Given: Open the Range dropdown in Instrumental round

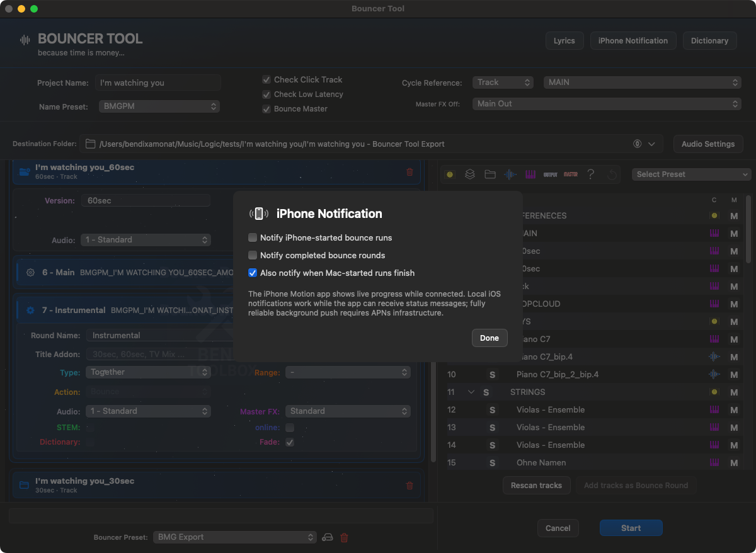Looking at the screenshot, I should pyautogui.click(x=348, y=372).
